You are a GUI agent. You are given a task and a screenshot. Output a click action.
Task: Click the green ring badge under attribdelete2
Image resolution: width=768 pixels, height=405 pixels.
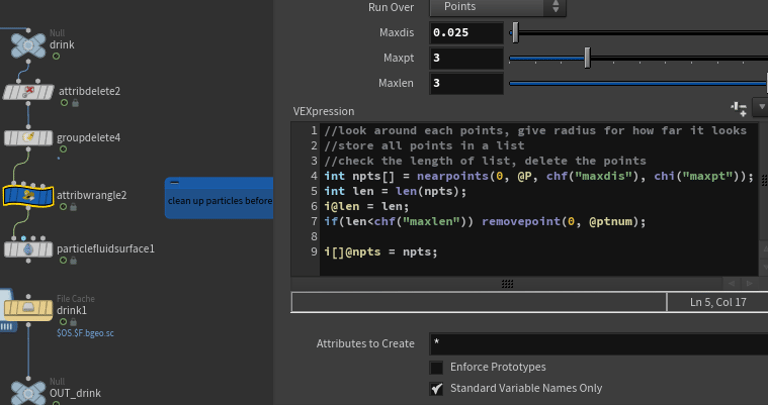(64, 103)
